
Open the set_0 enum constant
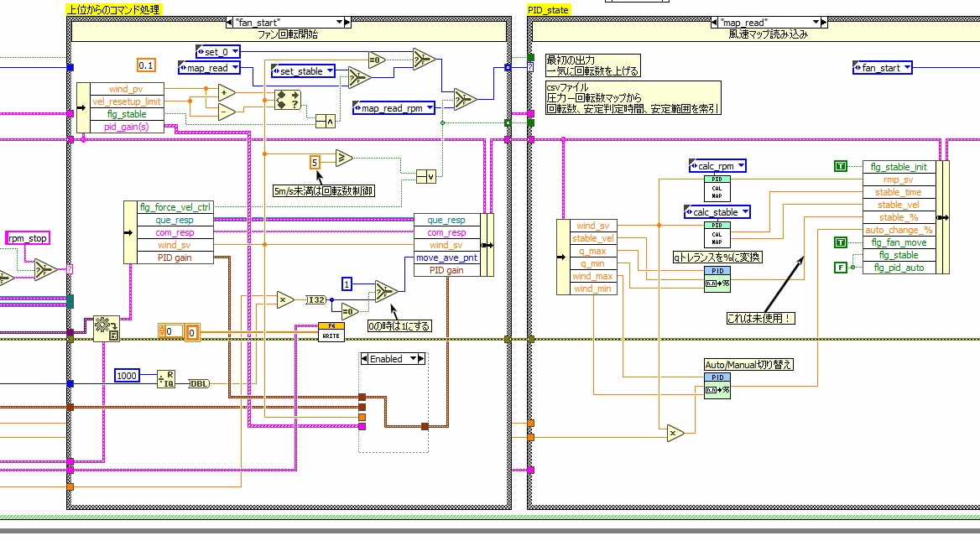point(217,52)
